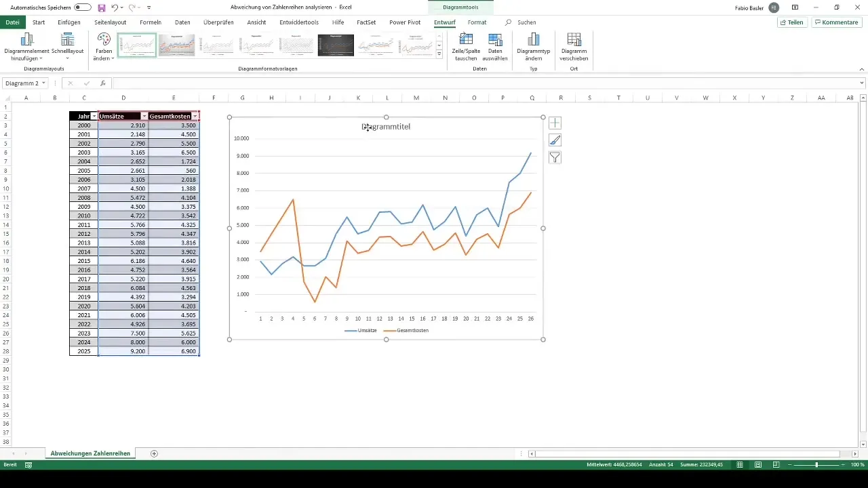Screen dimensions: 868x488
Task: Toggle the Automatisches Speichern switch
Action: 83,7
